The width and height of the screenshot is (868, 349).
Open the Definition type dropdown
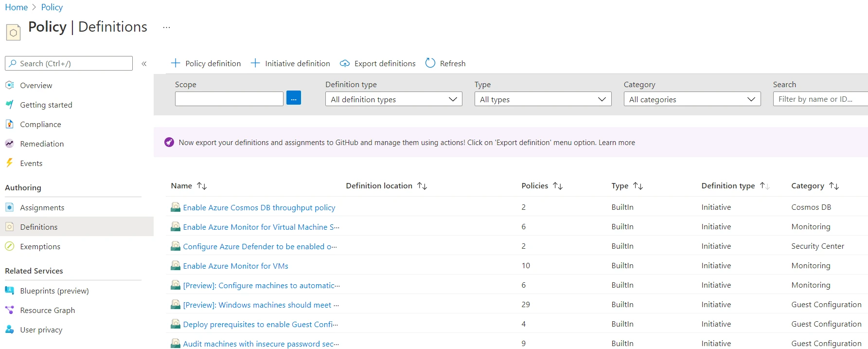tap(393, 99)
